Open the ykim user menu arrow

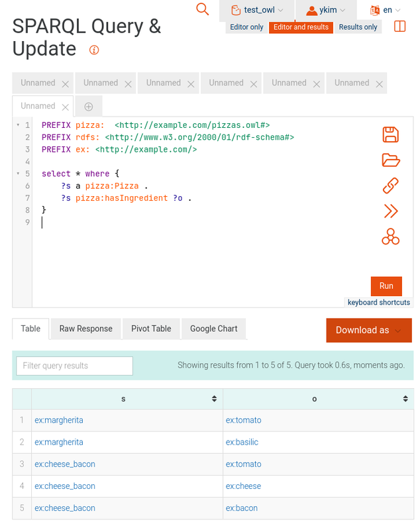[x=342, y=11]
